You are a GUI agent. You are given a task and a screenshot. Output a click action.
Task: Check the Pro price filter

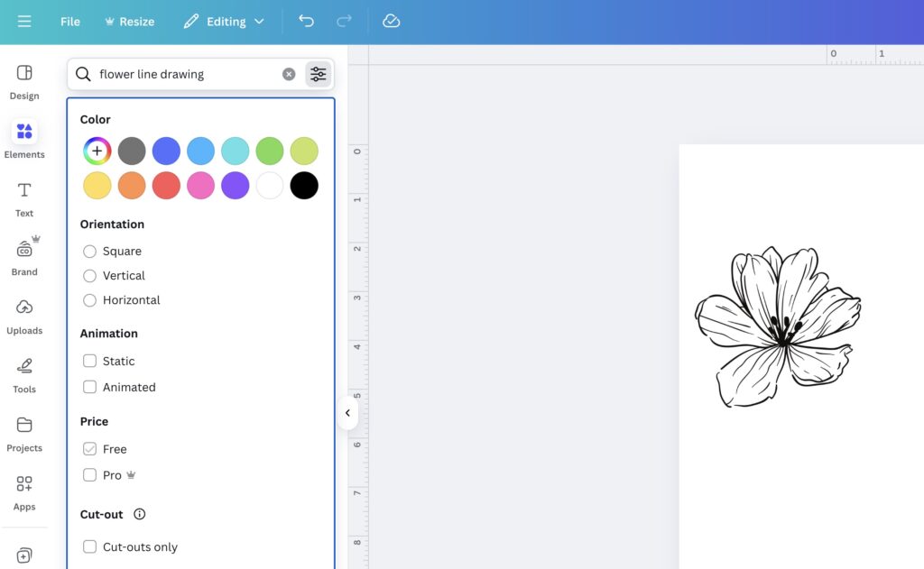(89, 474)
